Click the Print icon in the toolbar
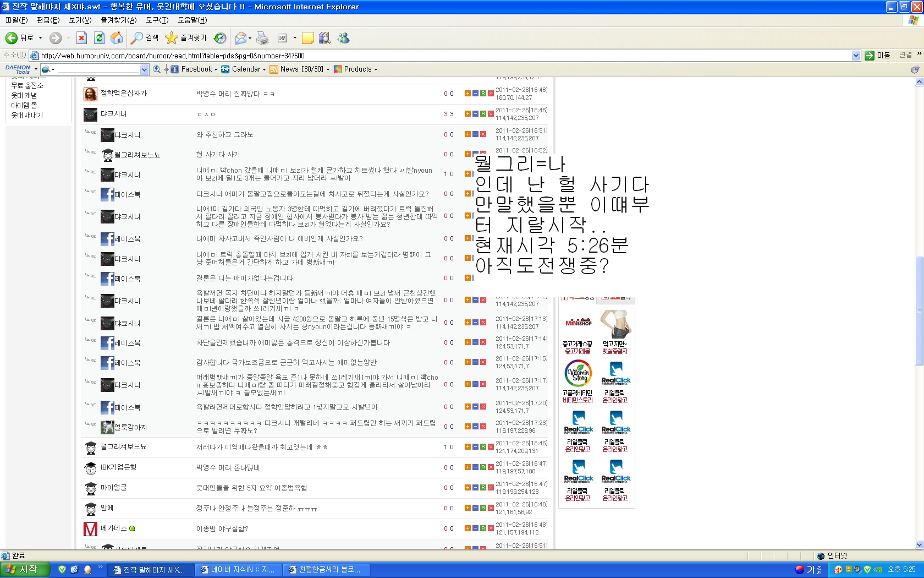Image resolution: width=924 pixels, height=578 pixels. [x=263, y=38]
